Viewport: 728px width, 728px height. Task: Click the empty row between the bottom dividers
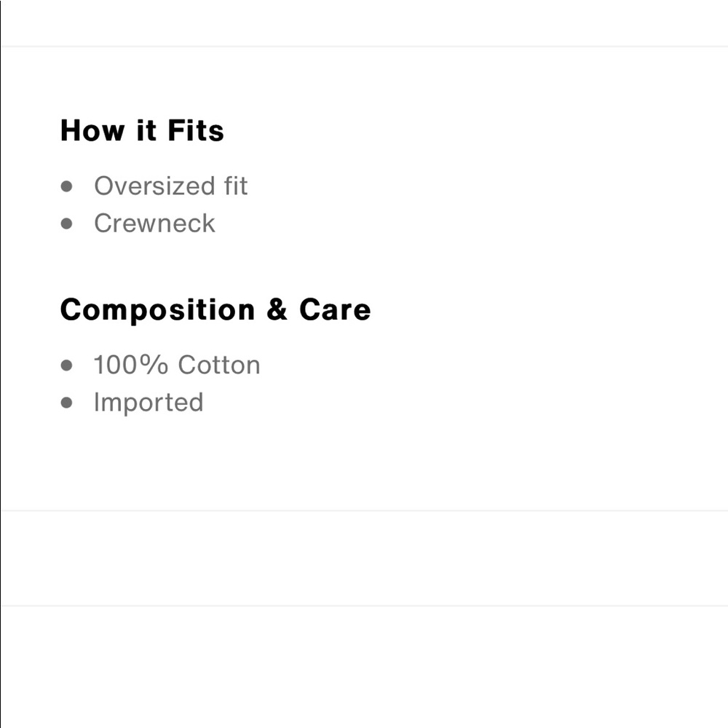(364, 558)
